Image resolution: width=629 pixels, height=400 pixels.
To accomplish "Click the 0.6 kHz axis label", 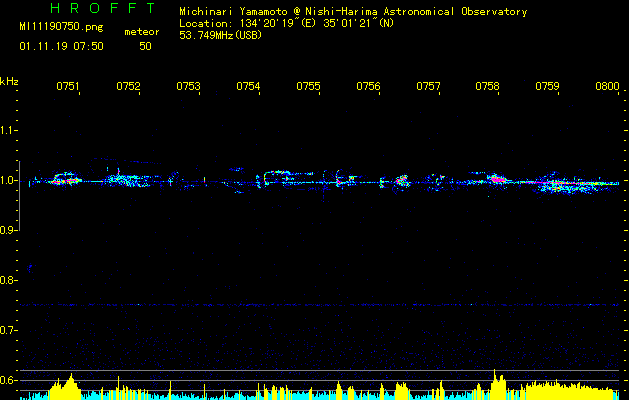I will coord(7,380).
